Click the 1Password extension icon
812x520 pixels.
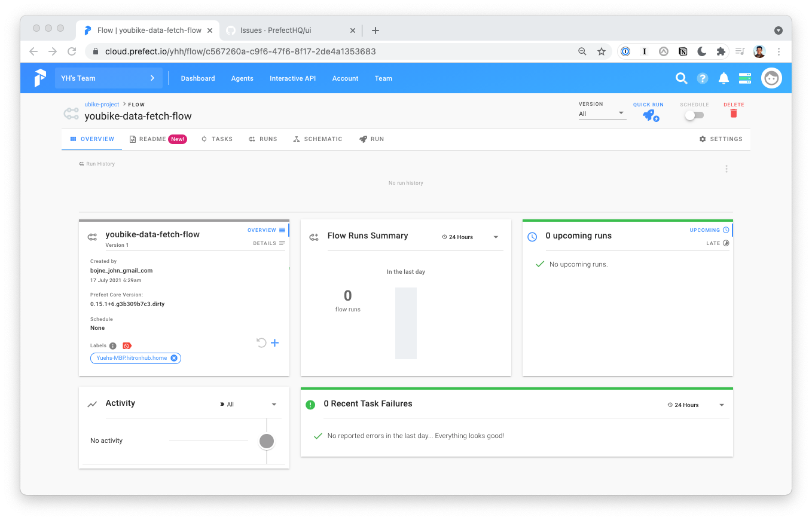pos(625,51)
